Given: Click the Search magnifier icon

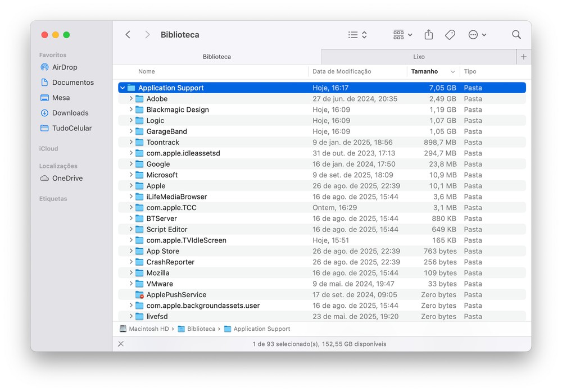Looking at the screenshot, I should coord(516,35).
